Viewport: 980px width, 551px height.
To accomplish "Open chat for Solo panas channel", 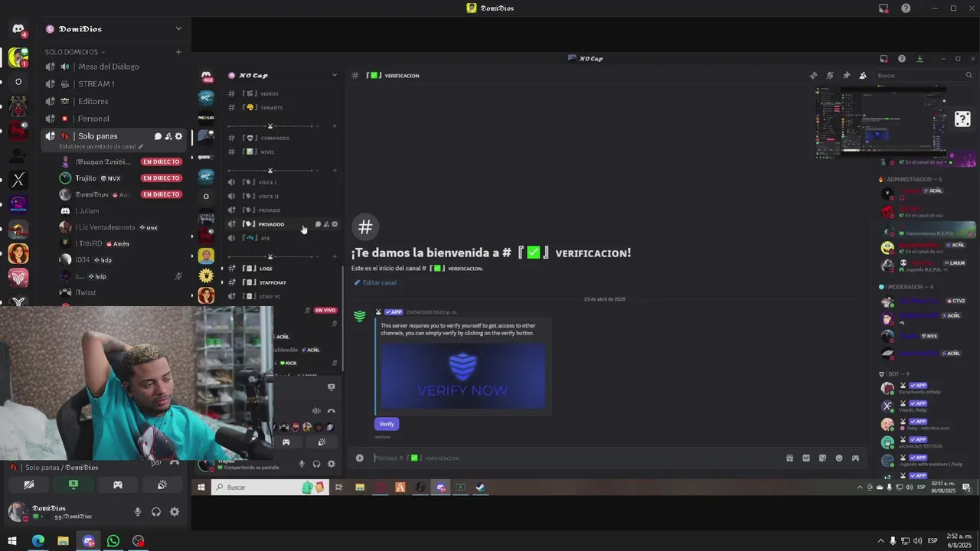I will pyautogui.click(x=158, y=136).
